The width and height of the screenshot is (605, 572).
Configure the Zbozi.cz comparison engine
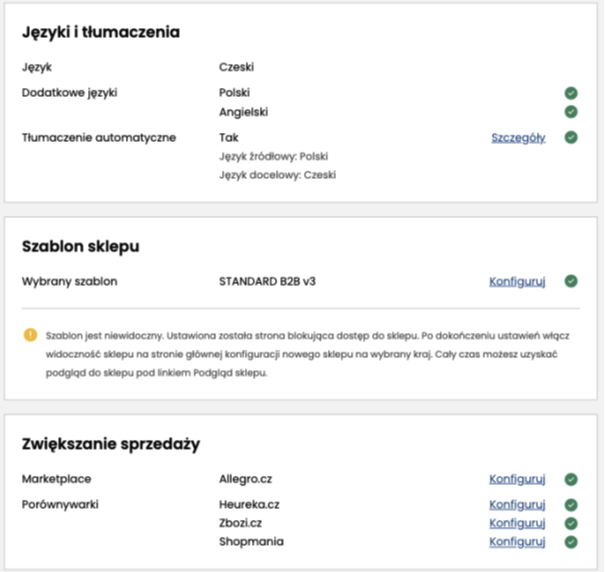(x=517, y=523)
